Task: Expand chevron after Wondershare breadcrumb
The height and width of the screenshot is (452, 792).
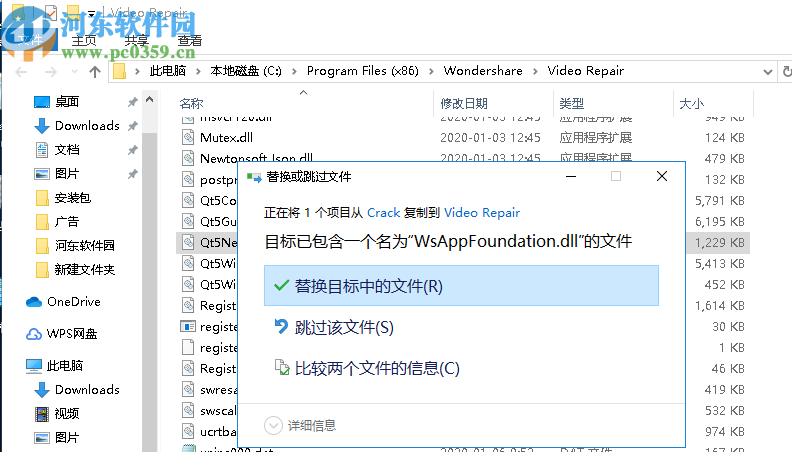Action: [x=535, y=72]
